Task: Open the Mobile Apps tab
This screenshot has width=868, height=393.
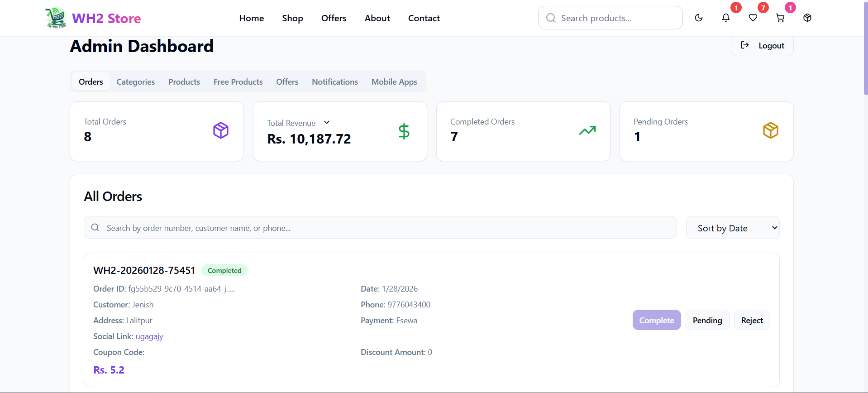Action: coord(394,82)
